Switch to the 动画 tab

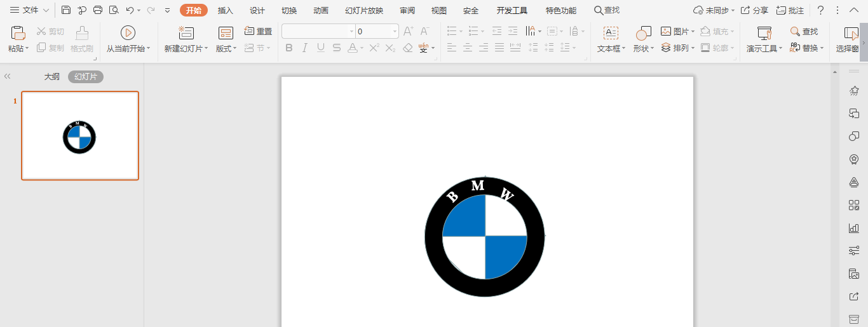point(321,10)
